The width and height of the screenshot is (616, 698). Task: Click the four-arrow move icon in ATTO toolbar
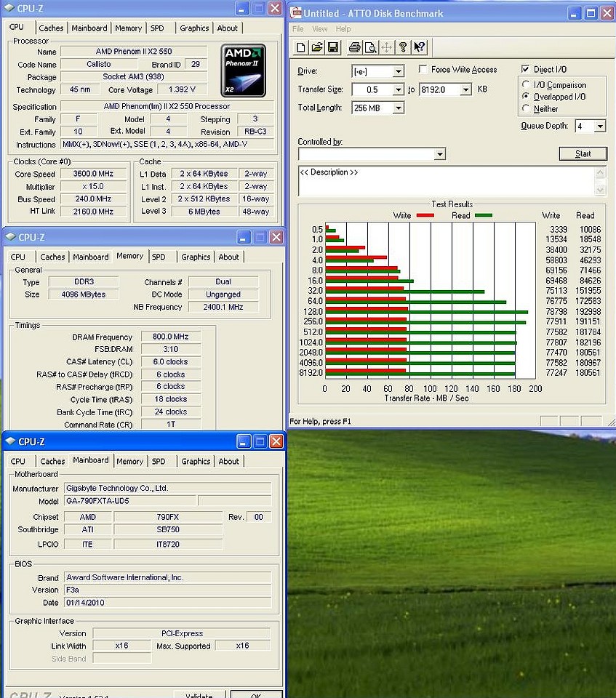coord(387,47)
